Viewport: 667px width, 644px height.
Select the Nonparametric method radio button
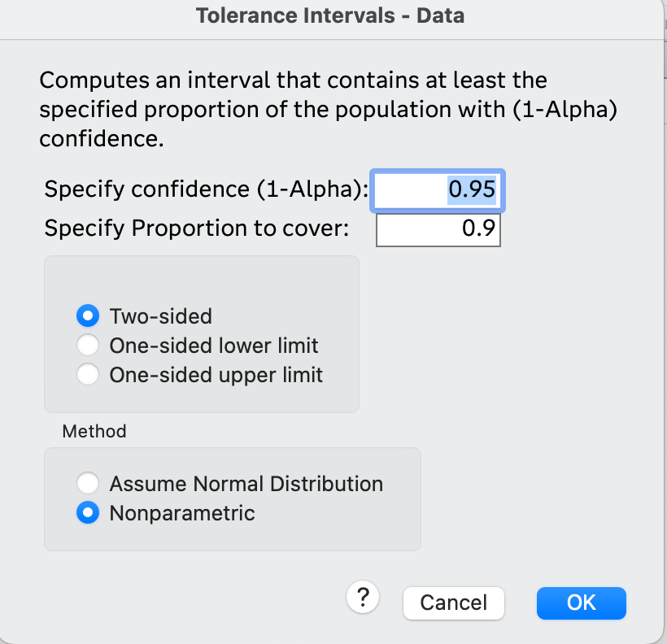click(x=87, y=514)
